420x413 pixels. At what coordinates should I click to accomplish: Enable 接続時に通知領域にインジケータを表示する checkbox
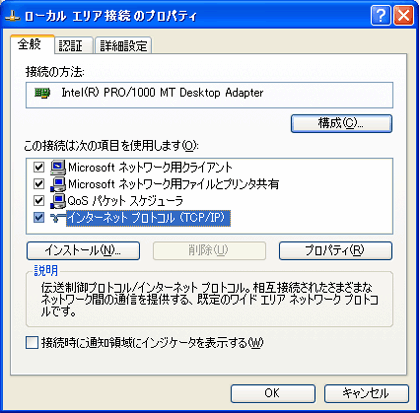click(x=32, y=343)
